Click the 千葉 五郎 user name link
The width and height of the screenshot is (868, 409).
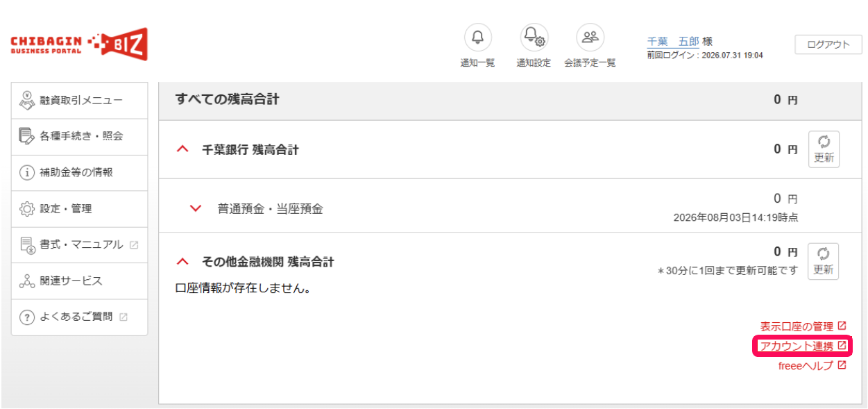coord(673,42)
